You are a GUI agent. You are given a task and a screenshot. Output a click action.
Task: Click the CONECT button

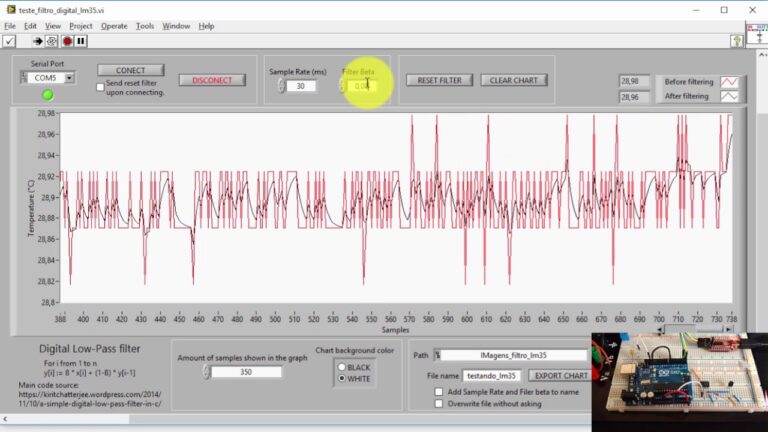point(131,70)
